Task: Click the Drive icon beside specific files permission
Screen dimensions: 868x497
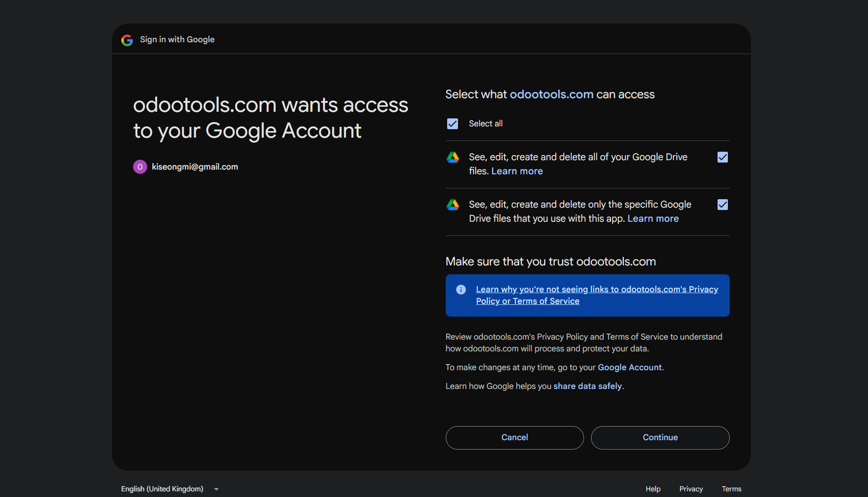Action: pos(452,205)
